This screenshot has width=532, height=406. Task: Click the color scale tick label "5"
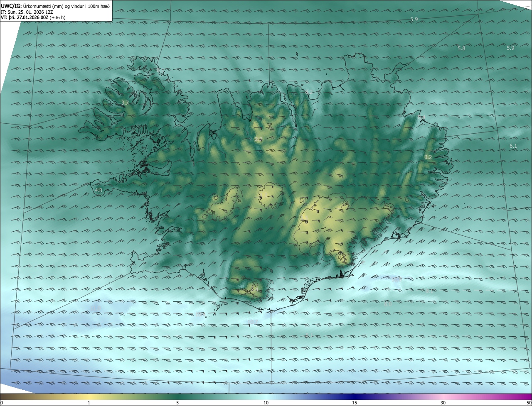coord(177,403)
